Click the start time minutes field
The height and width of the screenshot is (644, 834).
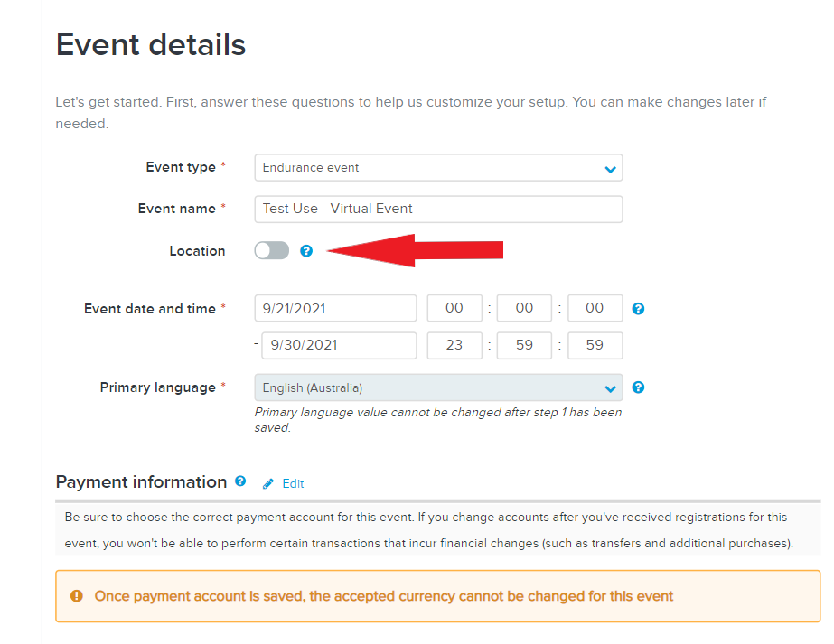(x=524, y=308)
